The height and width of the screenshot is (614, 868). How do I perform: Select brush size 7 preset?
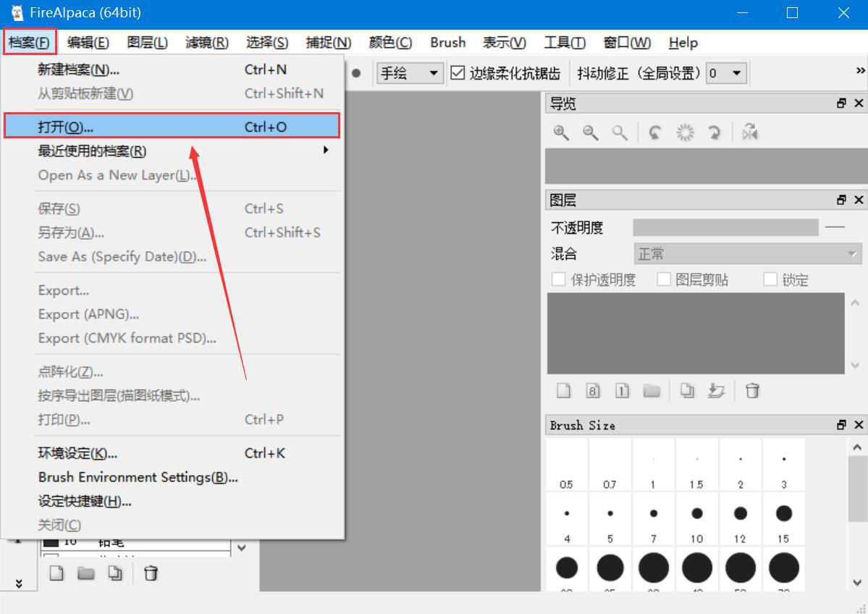[653, 519]
